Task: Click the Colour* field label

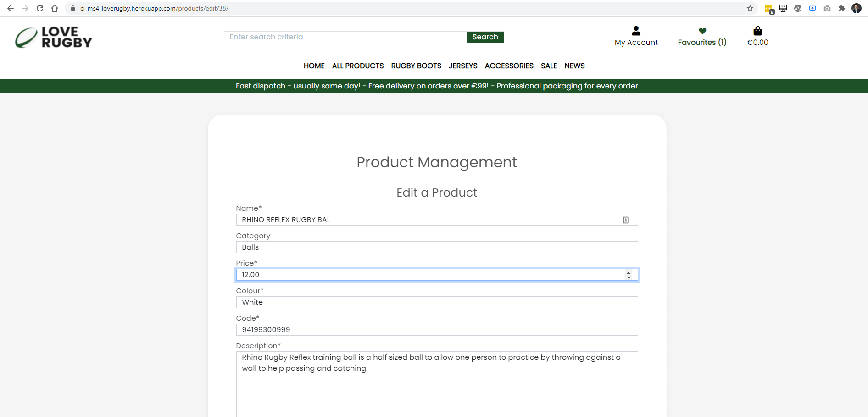Action: click(x=250, y=291)
